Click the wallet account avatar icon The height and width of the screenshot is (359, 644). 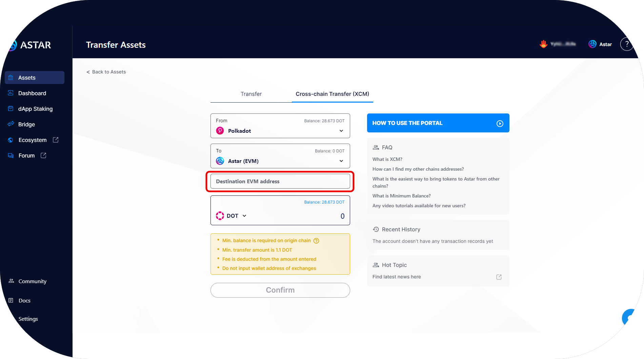pos(544,44)
